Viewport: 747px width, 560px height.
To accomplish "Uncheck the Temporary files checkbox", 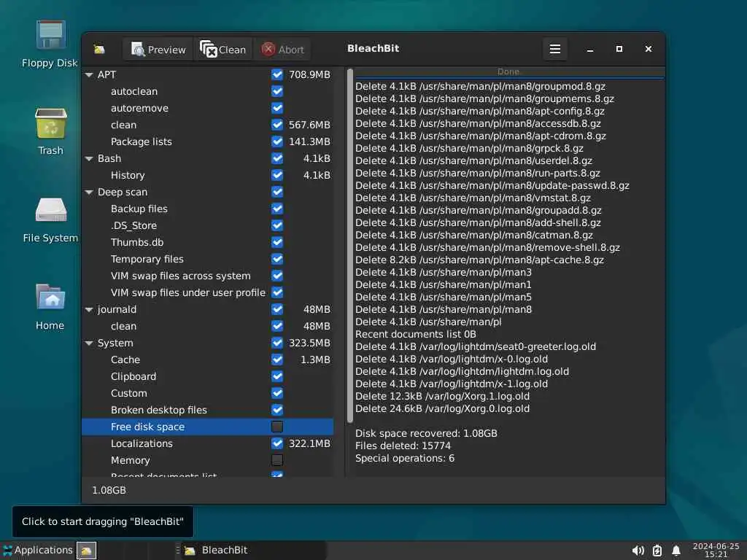I will (x=277, y=259).
